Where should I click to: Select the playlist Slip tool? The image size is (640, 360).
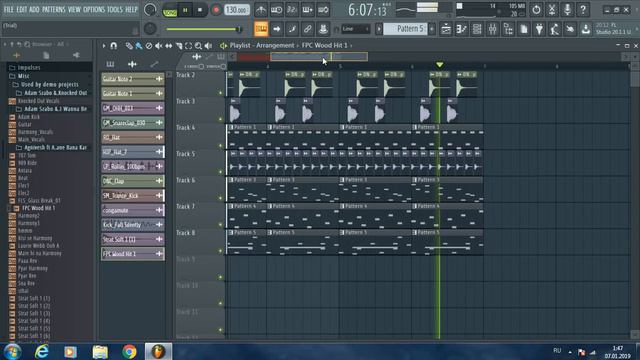(x=169, y=46)
